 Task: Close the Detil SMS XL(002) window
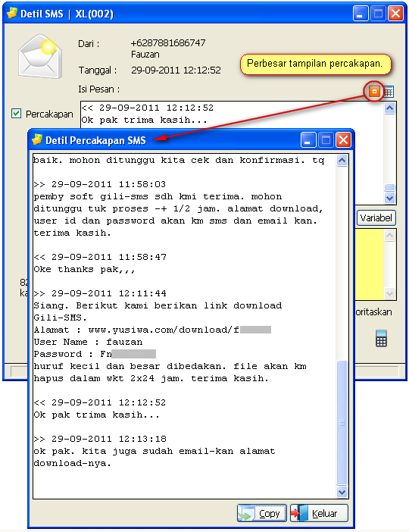click(395, 14)
